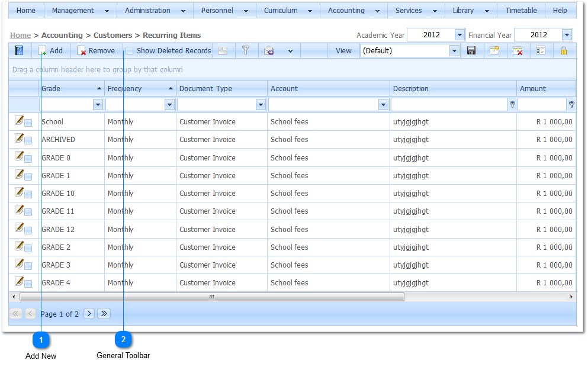Open the Frequency filter dropdown
This screenshot has width=588, height=370.
169,105
